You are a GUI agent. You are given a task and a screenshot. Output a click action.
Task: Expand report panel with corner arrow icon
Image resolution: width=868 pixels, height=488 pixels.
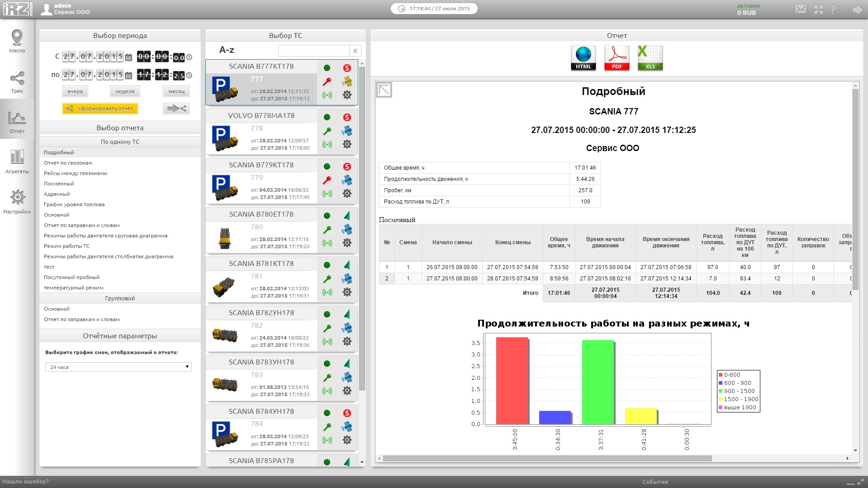384,90
